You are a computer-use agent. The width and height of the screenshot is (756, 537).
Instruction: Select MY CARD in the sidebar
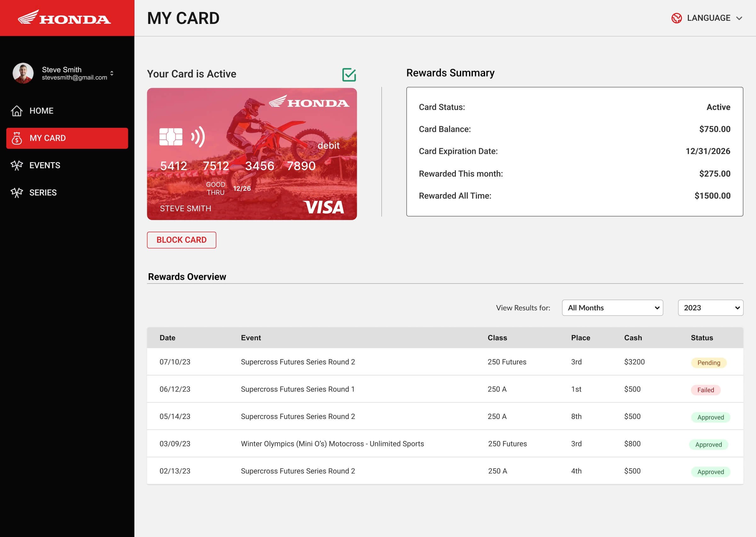[x=67, y=138]
